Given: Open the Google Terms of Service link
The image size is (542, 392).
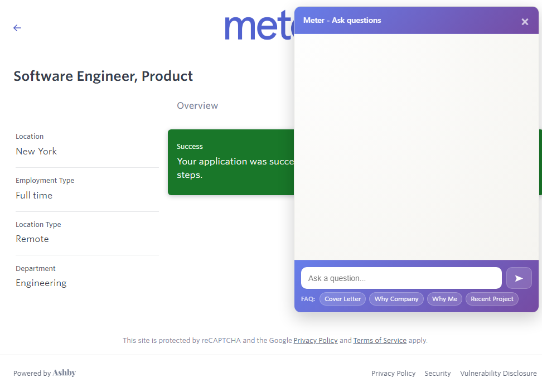Looking at the screenshot, I should click(380, 340).
